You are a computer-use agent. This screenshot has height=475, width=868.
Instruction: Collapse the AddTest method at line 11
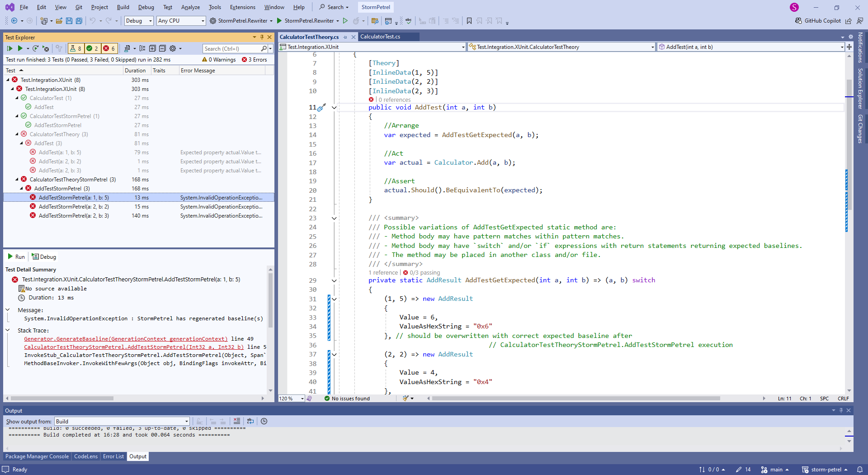334,108
